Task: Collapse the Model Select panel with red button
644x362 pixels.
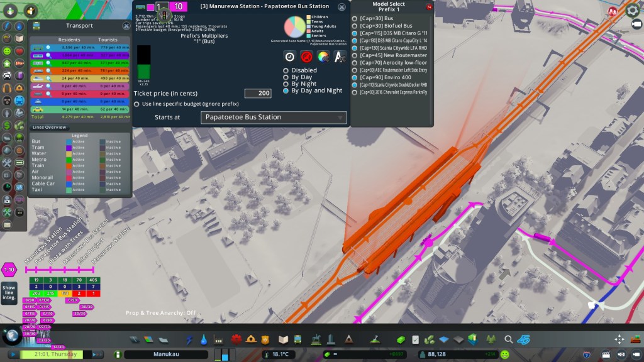Action: 429,8
